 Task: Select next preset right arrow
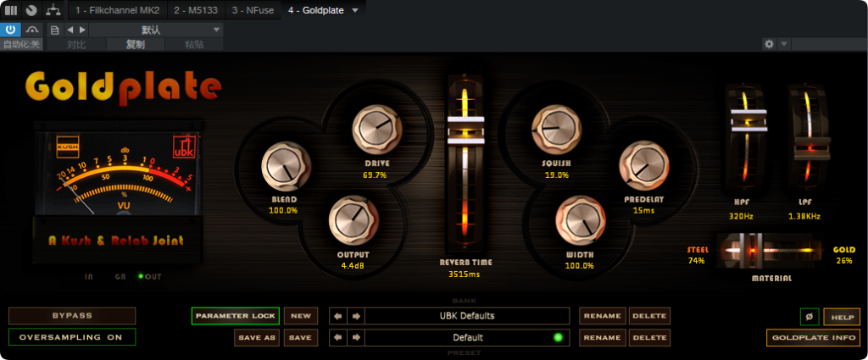pyautogui.click(x=356, y=337)
